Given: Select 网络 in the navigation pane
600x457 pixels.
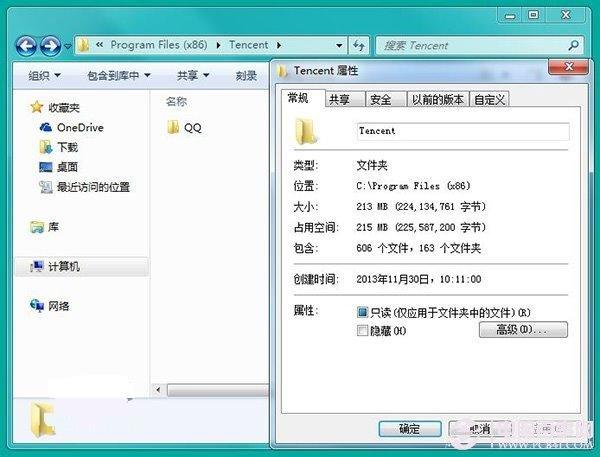Looking at the screenshot, I should [59, 306].
